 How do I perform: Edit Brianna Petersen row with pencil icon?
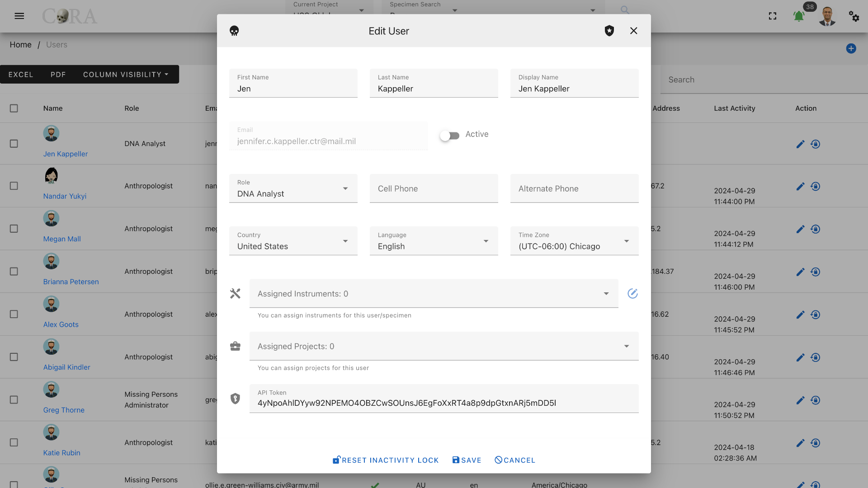click(x=800, y=272)
